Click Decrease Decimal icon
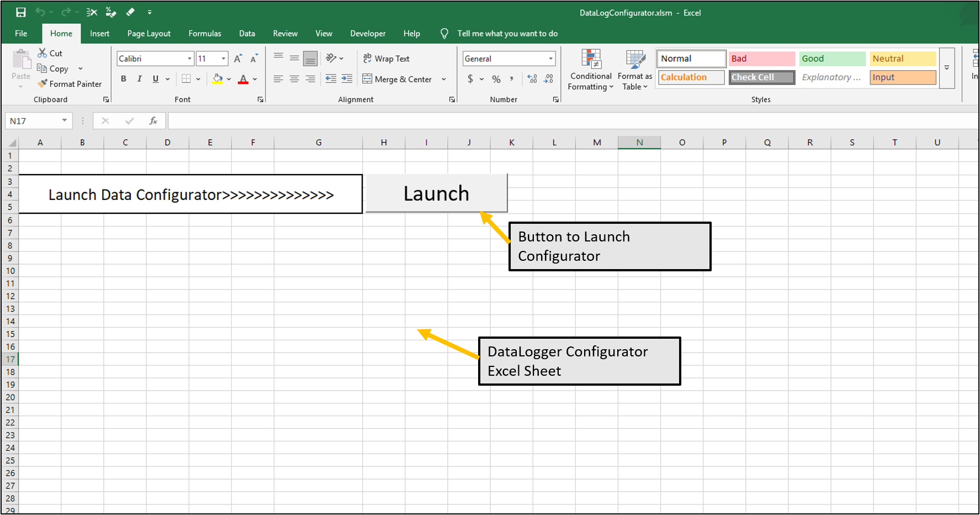 coord(548,79)
